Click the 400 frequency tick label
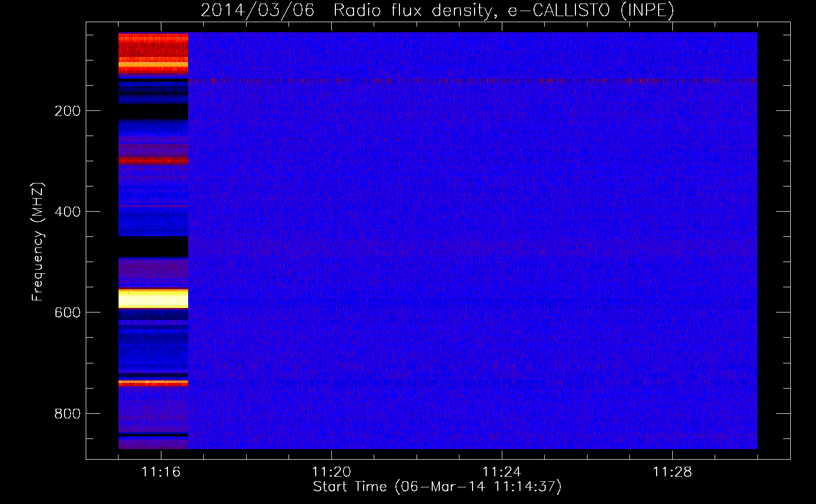The width and height of the screenshot is (816, 504). (x=68, y=212)
